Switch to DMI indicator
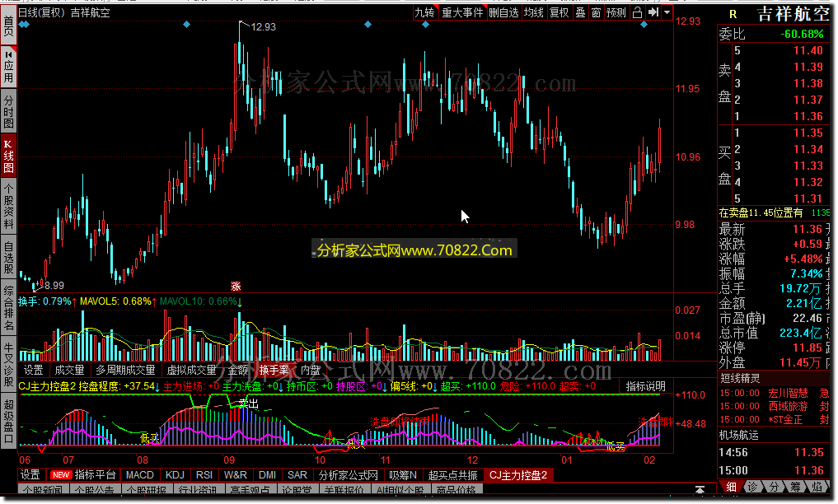Viewport: 838px width, 504px height. (267, 474)
